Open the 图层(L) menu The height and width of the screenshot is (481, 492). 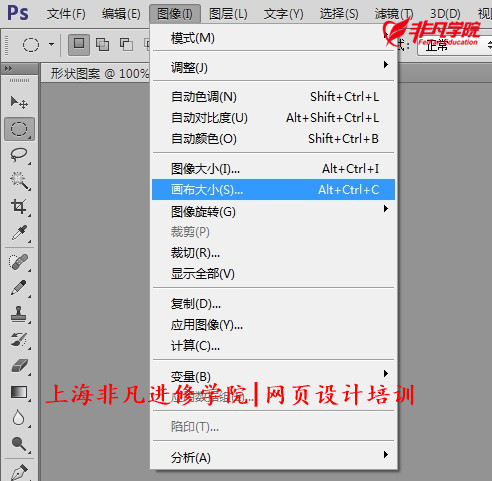coord(228,14)
